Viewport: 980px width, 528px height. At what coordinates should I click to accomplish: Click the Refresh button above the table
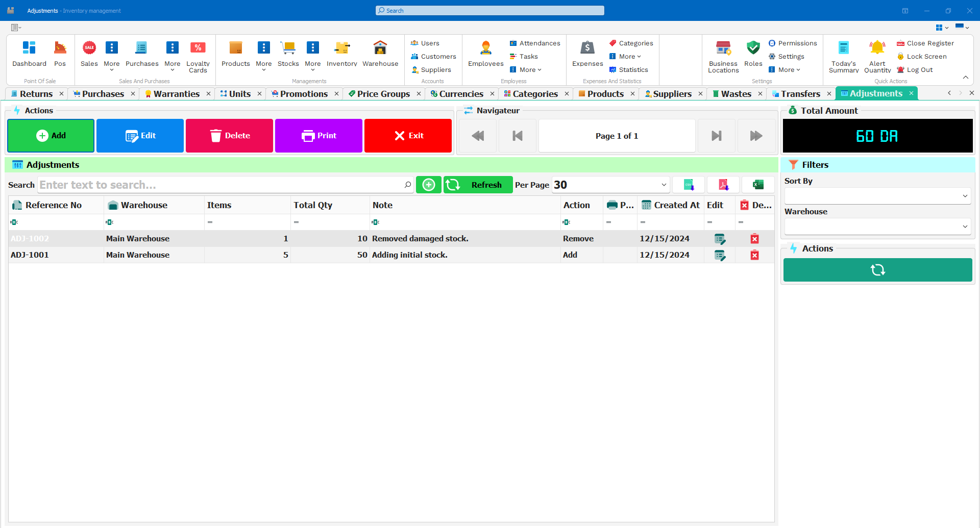[x=478, y=185]
